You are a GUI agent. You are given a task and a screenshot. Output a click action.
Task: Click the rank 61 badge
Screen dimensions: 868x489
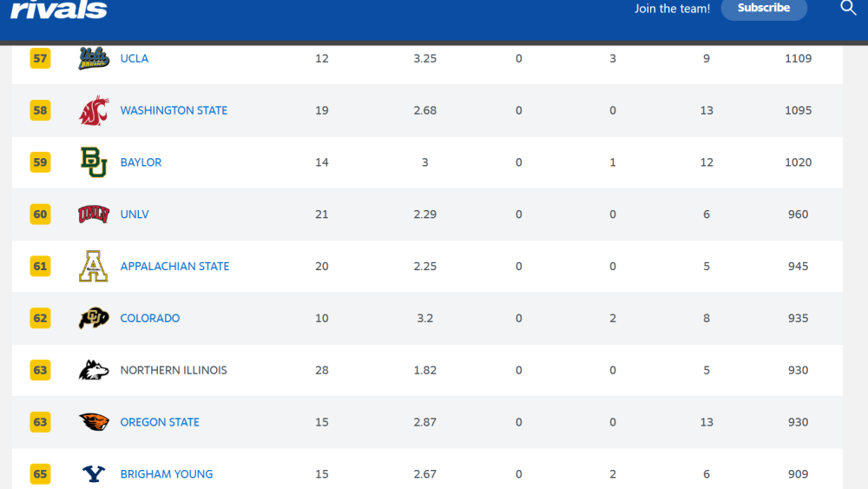[x=41, y=267]
